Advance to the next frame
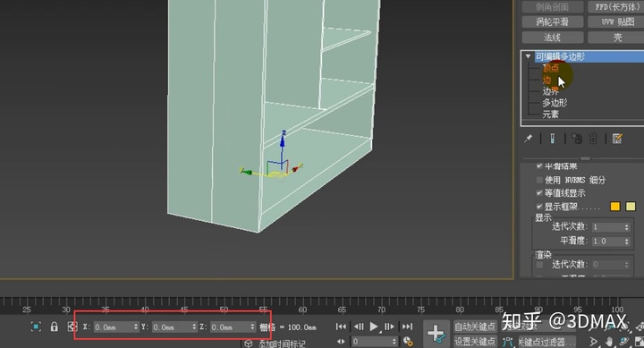644x348 pixels. (x=389, y=327)
